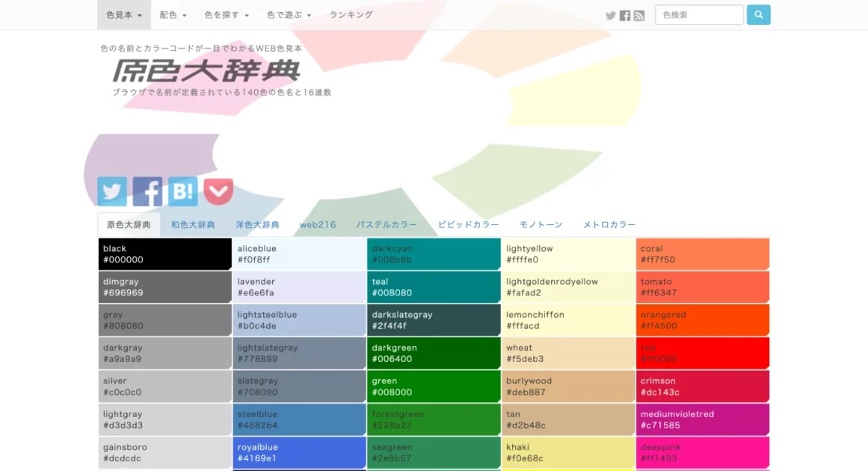
Task: Pick the crimson #dc143c color swatch
Action: (702, 387)
